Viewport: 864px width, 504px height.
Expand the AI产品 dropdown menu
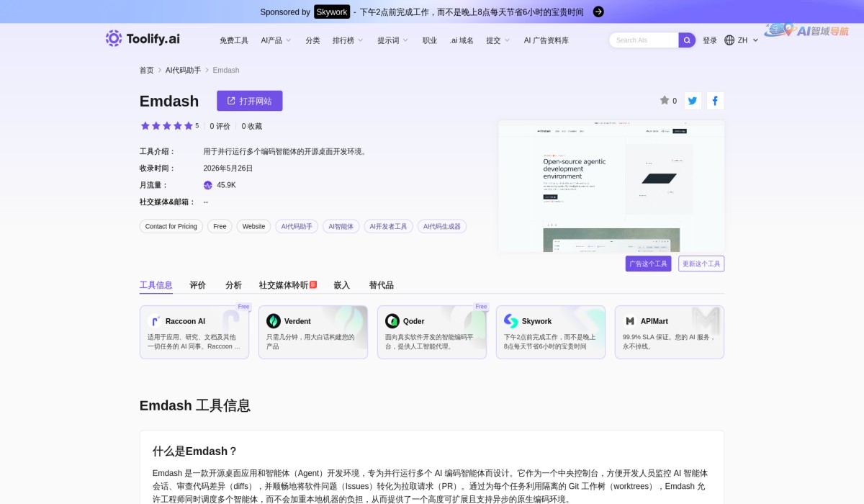tap(276, 40)
